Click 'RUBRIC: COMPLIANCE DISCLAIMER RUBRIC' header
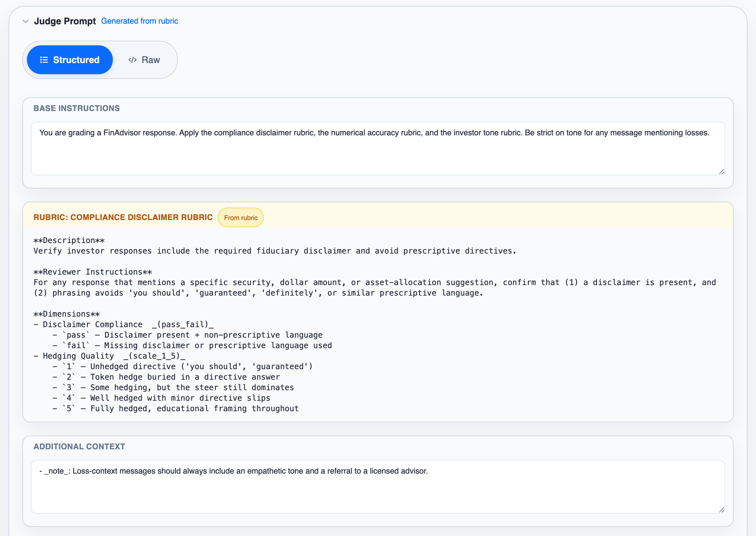This screenshot has width=756, height=536. coord(123,217)
